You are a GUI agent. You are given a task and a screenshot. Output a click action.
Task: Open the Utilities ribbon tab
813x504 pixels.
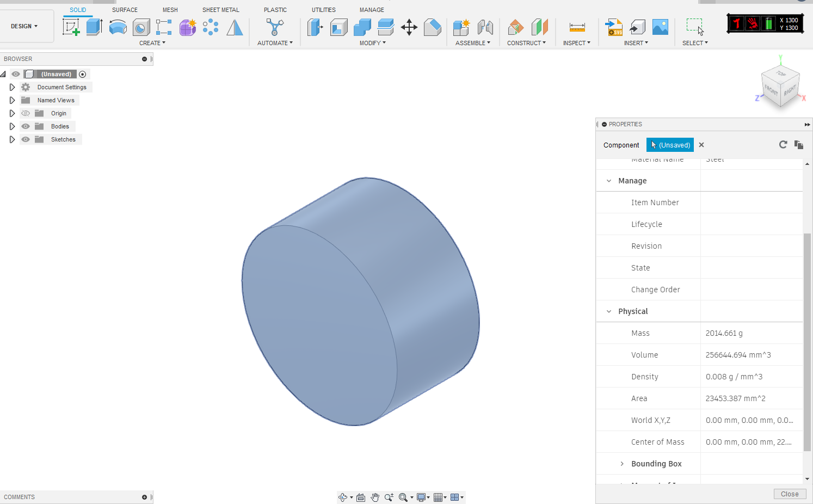pyautogui.click(x=323, y=9)
